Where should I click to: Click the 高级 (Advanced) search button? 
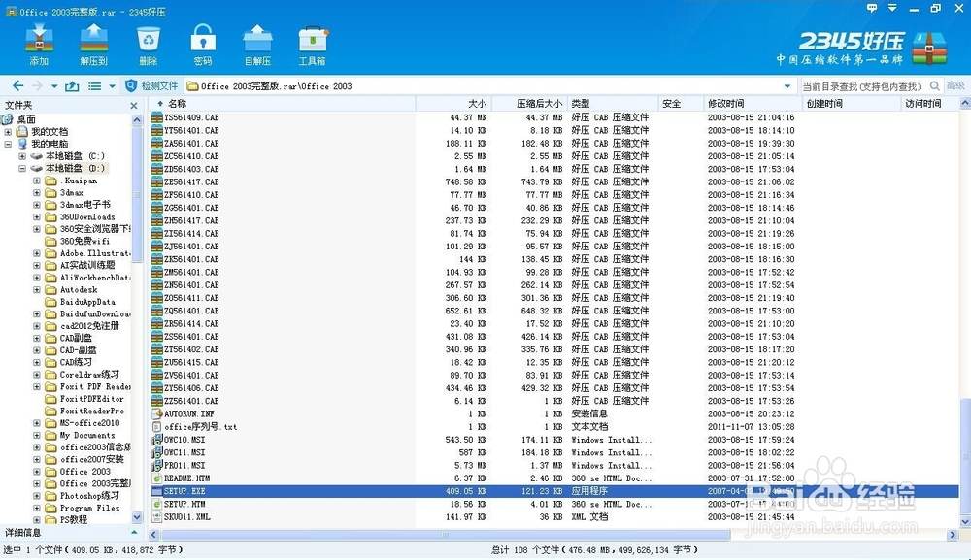tap(955, 86)
